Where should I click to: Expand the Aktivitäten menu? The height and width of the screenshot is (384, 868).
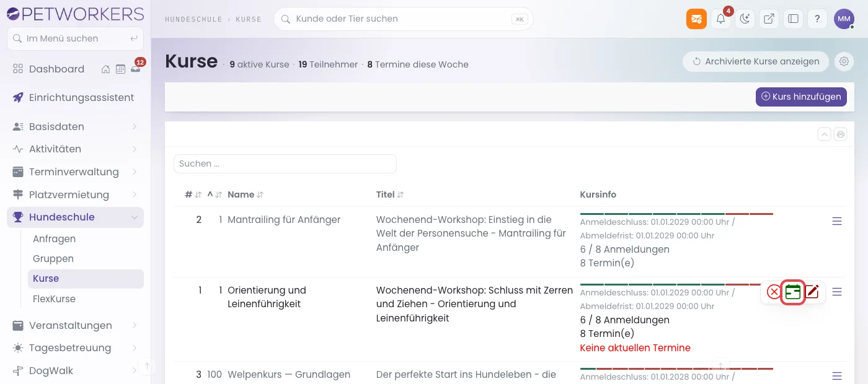(x=75, y=149)
